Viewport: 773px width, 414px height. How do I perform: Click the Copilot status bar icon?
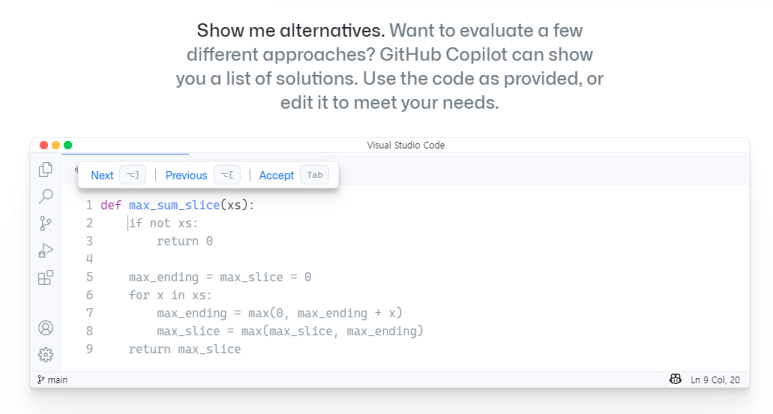(675, 379)
